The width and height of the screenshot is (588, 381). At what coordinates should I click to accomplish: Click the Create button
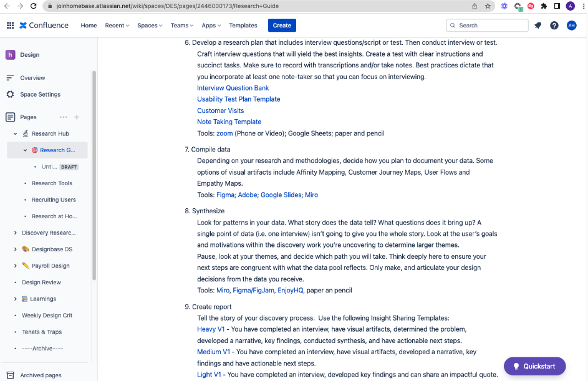[x=282, y=26]
